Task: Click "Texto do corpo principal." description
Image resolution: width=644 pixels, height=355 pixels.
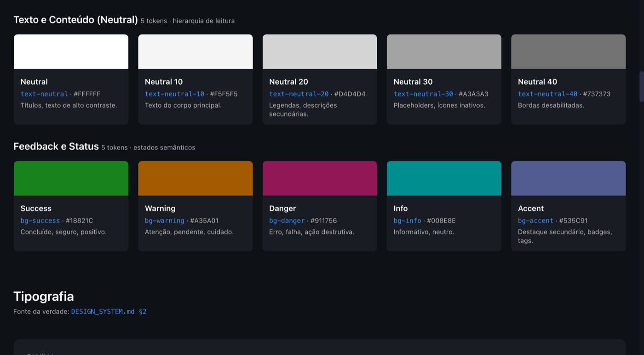Action: 183,105
